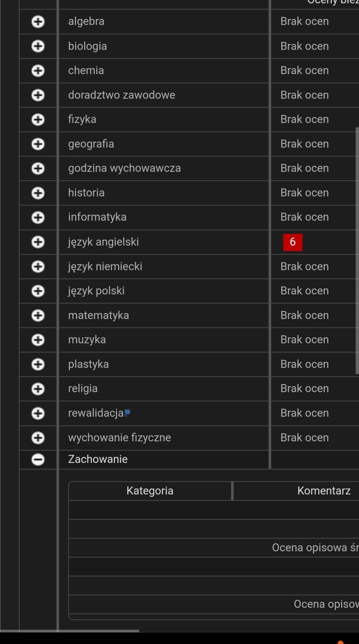The image size is (359, 644).
Task: Click the plus icon next to muzyka
Action: 38,340
